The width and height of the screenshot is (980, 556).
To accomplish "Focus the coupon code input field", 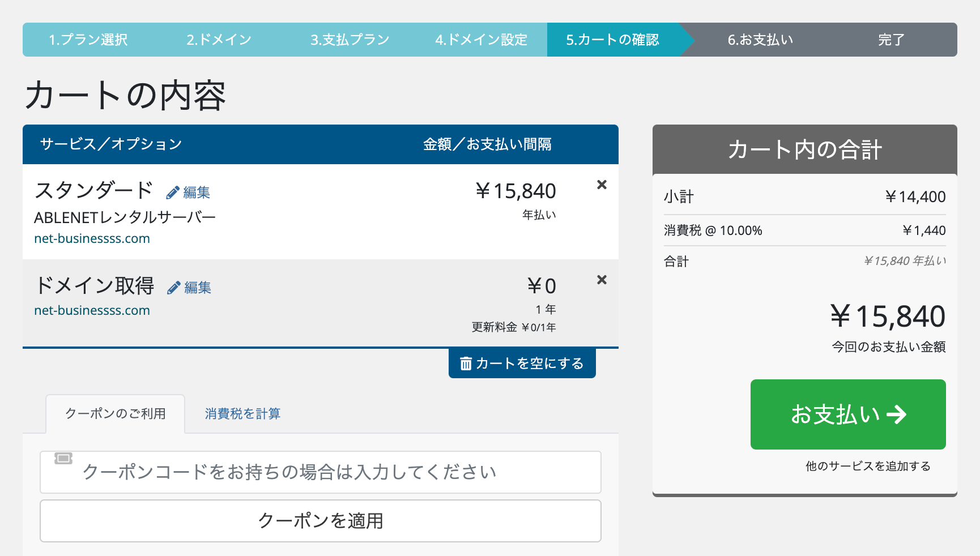I will point(321,472).
